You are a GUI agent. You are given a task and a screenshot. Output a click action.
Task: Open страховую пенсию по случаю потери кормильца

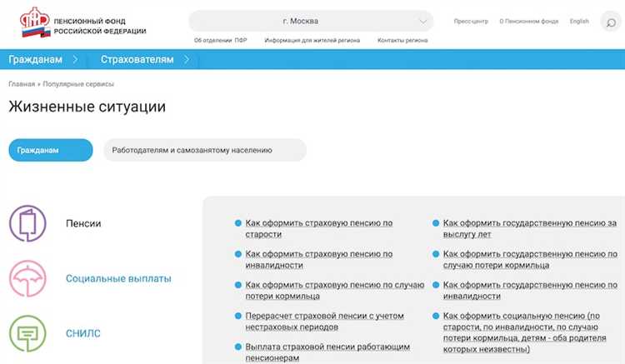335,291
